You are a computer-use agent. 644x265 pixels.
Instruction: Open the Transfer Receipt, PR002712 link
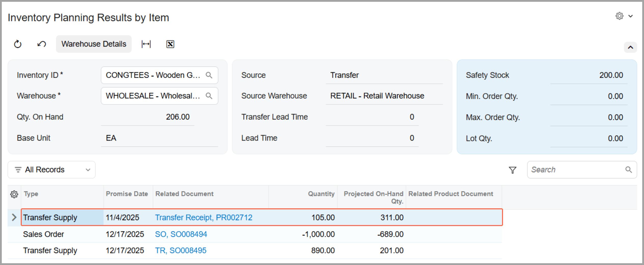[204, 217]
